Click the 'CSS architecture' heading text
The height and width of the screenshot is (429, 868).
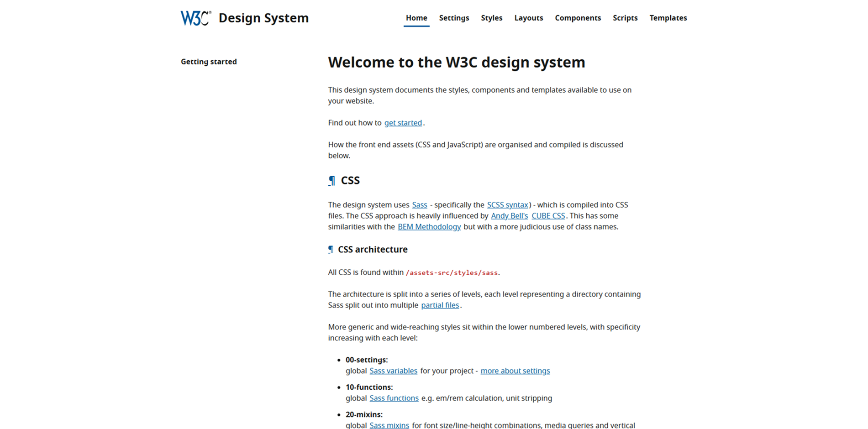[373, 250]
